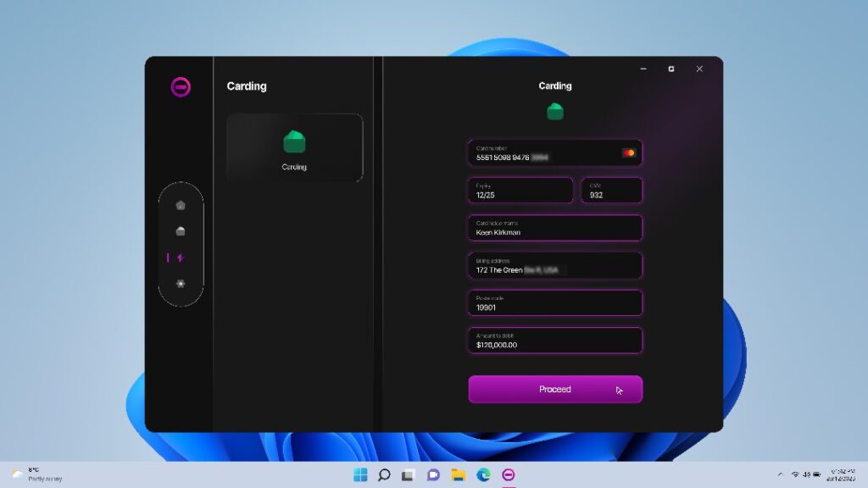The image size is (868, 488).
Task: Click the clock in the system tray
Action: (x=842, y=474)
